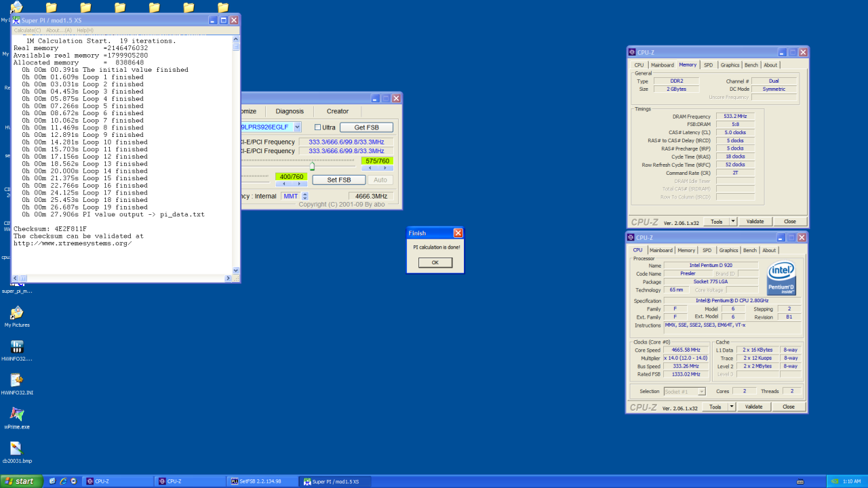Click the Core Speed value 4665.58 MHz

[686, 350]
